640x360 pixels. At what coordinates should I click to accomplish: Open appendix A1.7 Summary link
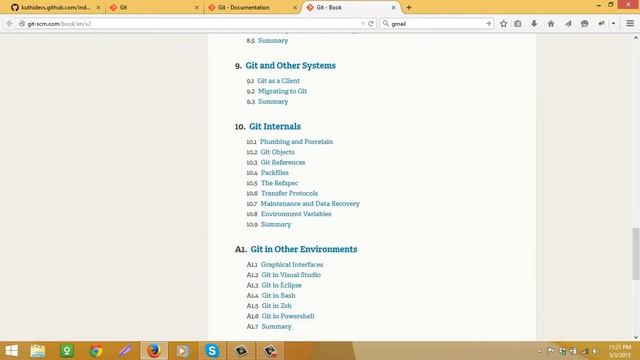[x=276, y=326]
